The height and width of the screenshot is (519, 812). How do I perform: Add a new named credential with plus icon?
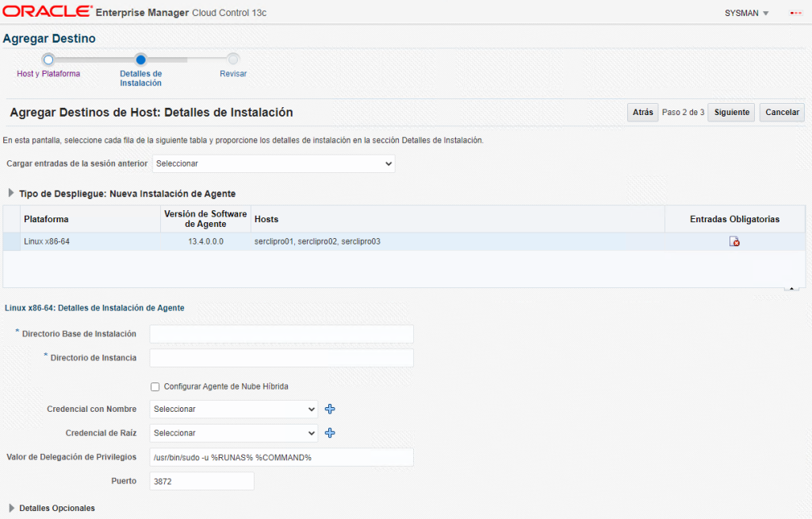(331, 409)
